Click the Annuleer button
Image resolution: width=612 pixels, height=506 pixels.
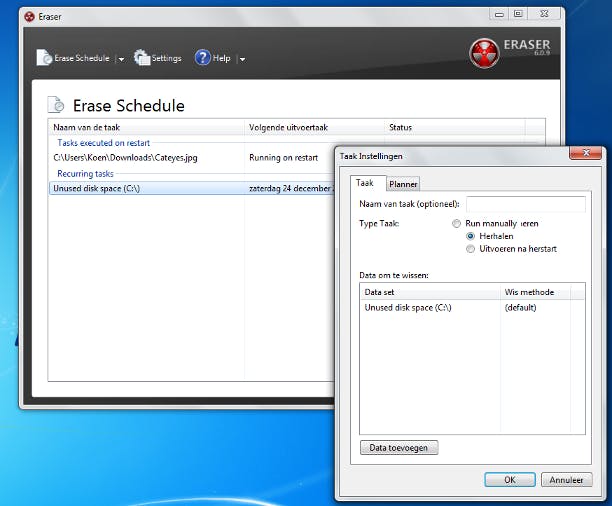click(566, 479)
